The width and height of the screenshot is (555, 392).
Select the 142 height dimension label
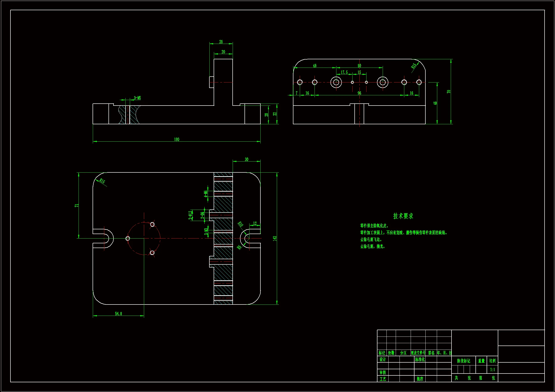275,239
